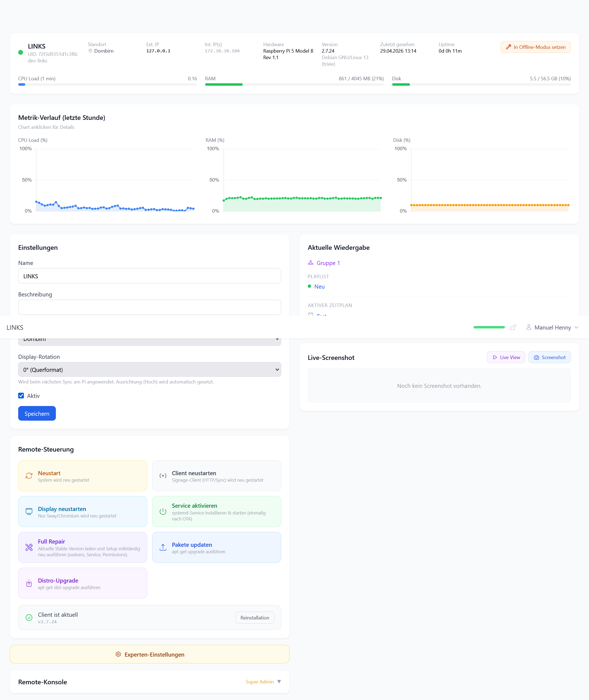Image resolution: width=589 pixels, height=700 pixels.
Task: Open the Display-Rotation dropdown
Action: pos(149,369)
